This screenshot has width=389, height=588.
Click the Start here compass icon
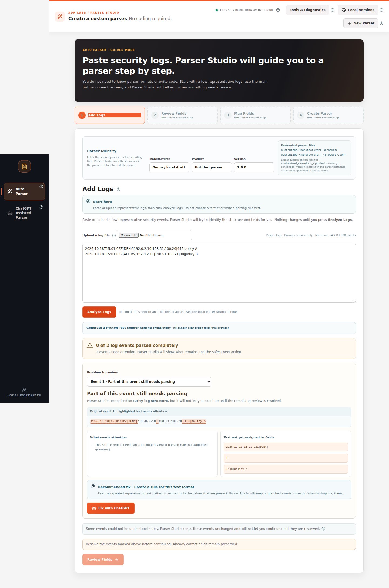tap(88, 201)
